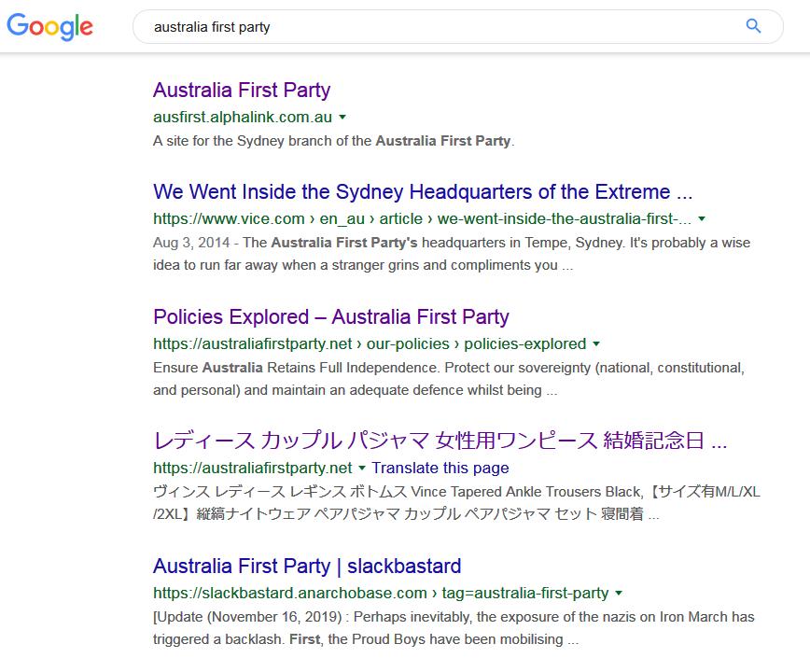Expand dropdown arrow after policies-explored URL
This screenshot has height=672, width=810.
596,343
